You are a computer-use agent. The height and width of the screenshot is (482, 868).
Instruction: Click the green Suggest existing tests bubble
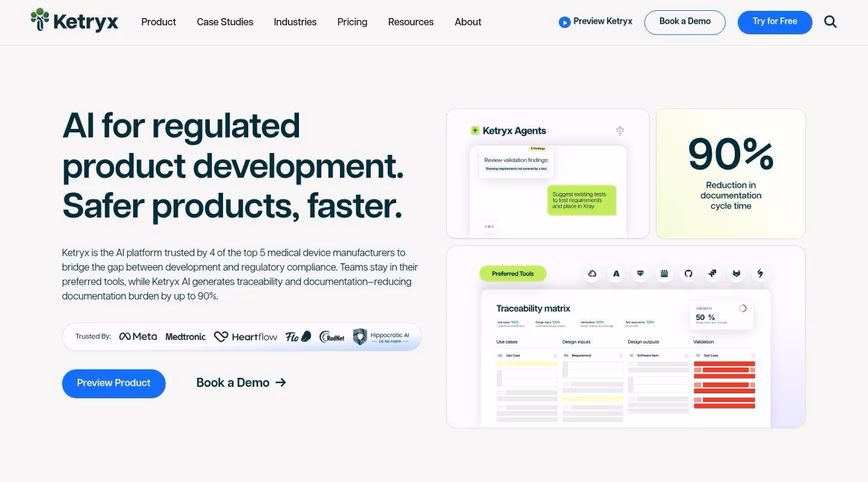[581, 200]
